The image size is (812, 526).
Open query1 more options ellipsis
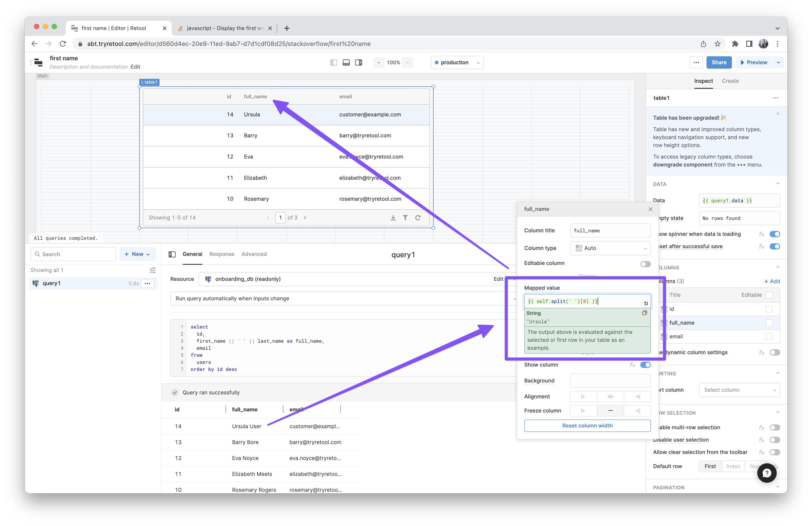coord(147,284)
